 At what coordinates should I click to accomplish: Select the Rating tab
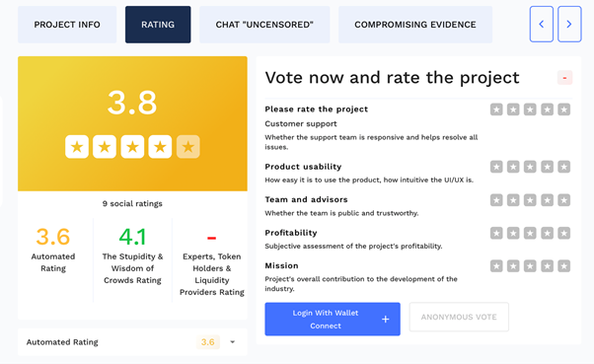click(158, 25)
